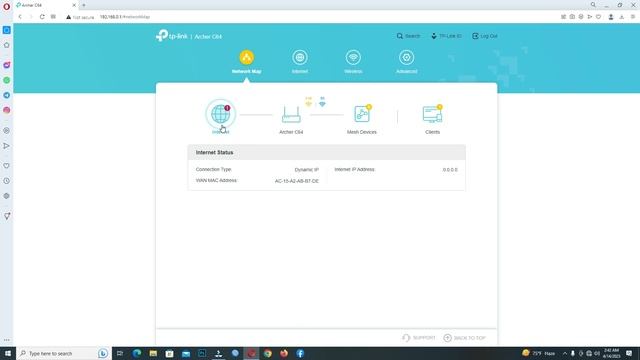Open the sidebar bookmarks heart icon

[x=7, y=166]
